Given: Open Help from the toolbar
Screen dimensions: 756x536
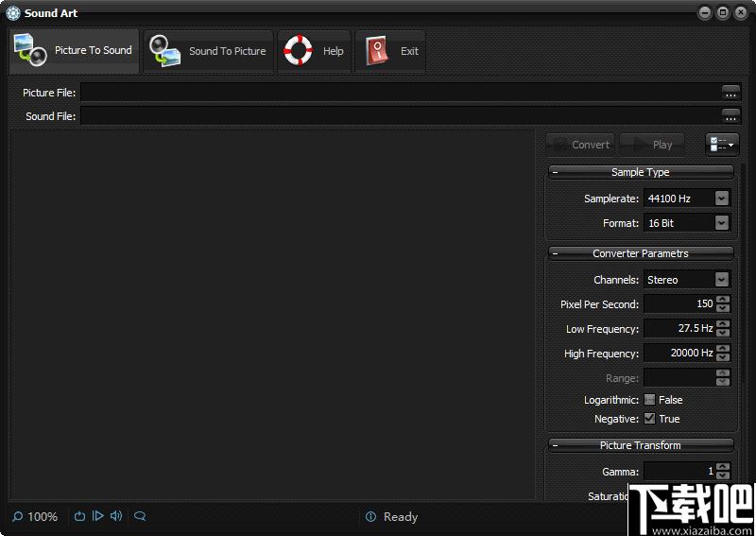Looking at the screenshot, I should click(314, 51).
